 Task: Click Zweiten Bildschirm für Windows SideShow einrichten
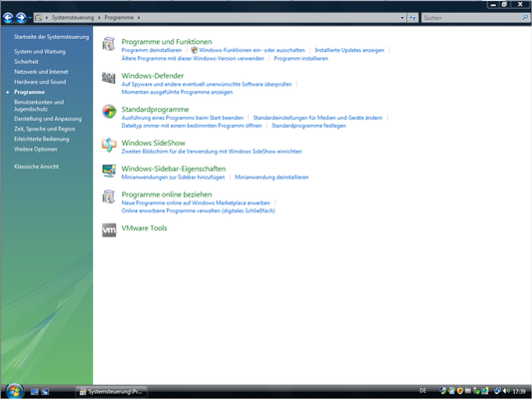coord(212,152)
